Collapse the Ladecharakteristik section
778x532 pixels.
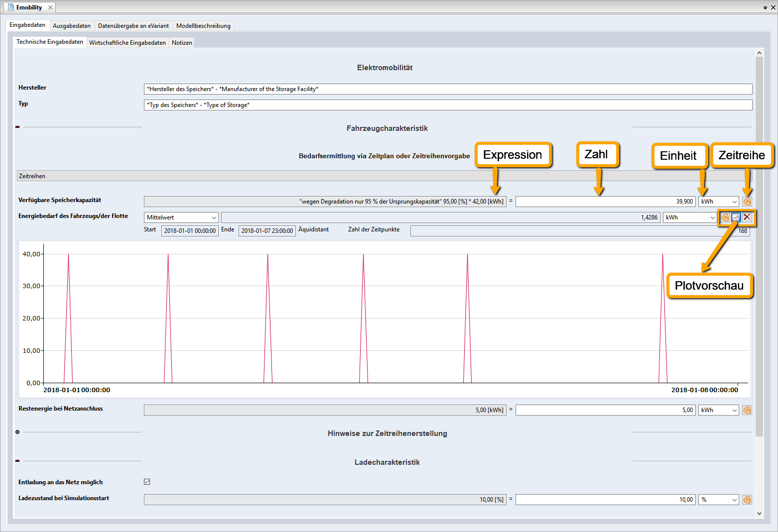[17, 461]
